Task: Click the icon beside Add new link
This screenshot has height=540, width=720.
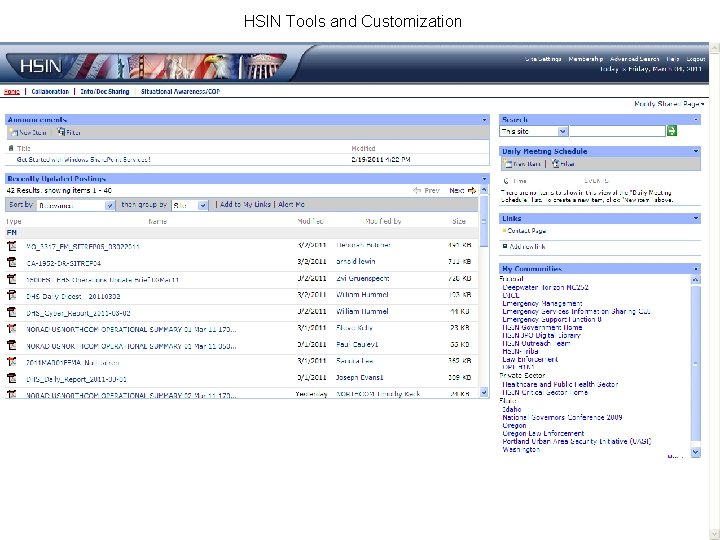Action: pos(505,247)
